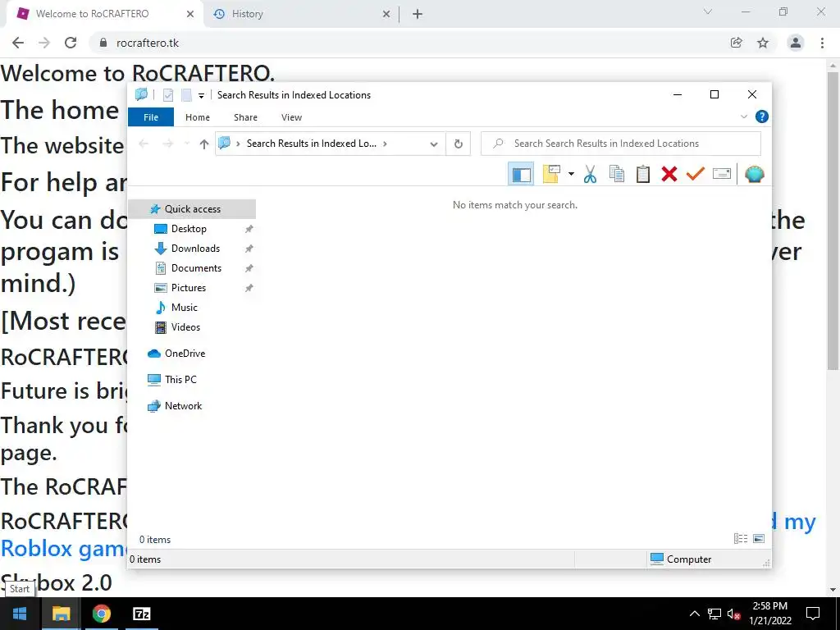
Task: Open the Explorer Help question mark icon
Action: tap(762, 116)
